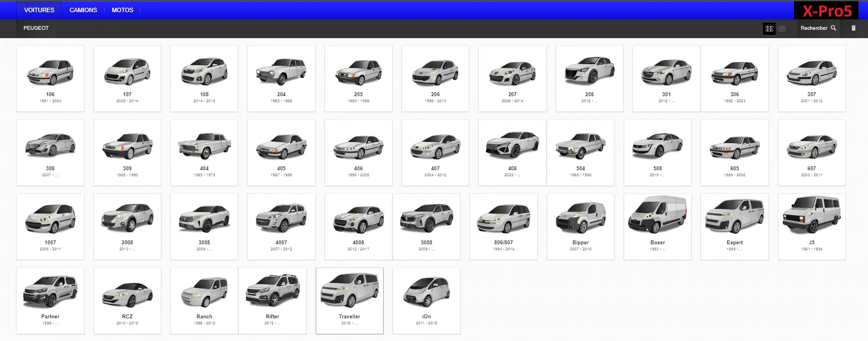Select the Peugeot 207 model card
The image size is (868, 341).
[x=513, y=78]
